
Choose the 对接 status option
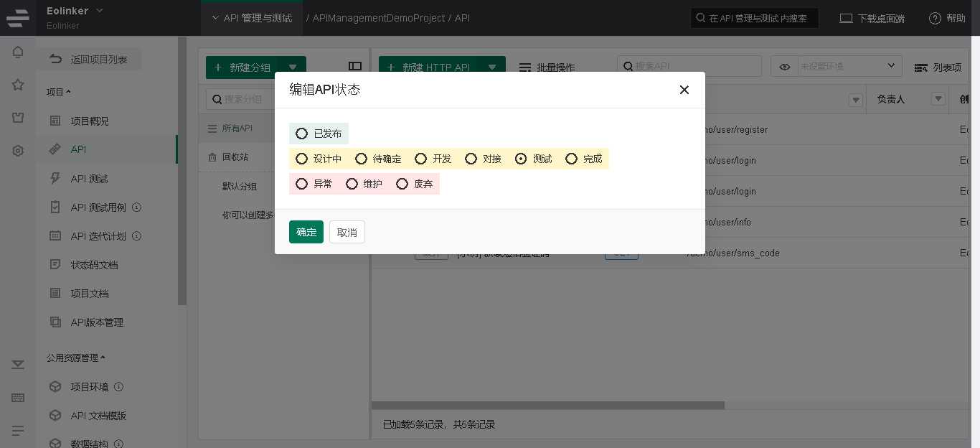pos(471,159)
